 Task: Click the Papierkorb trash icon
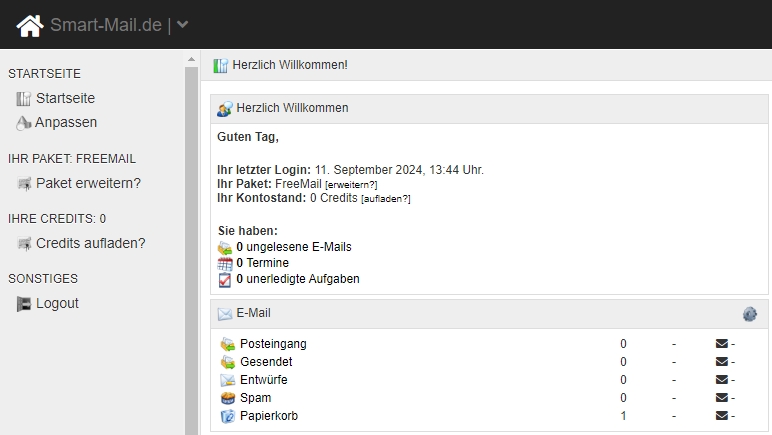pos(227,416)
